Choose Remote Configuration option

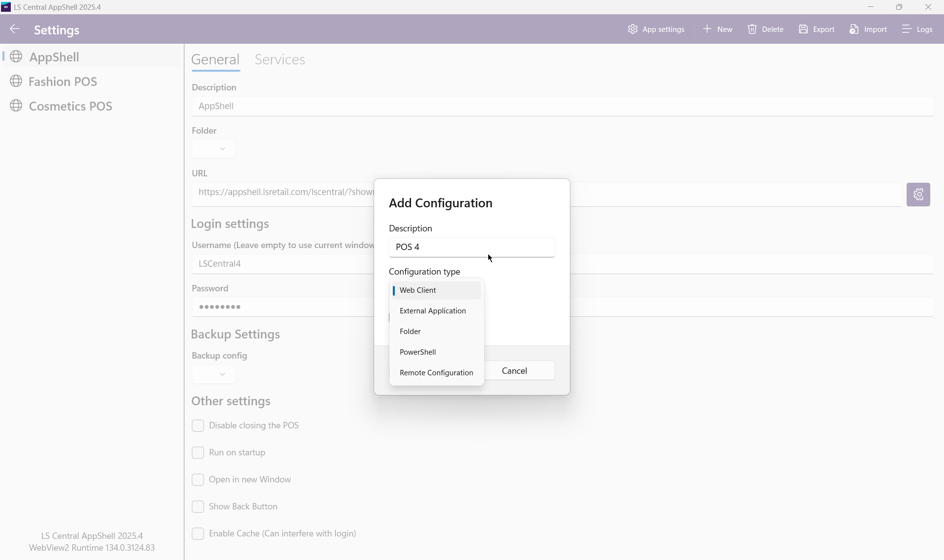436,373
